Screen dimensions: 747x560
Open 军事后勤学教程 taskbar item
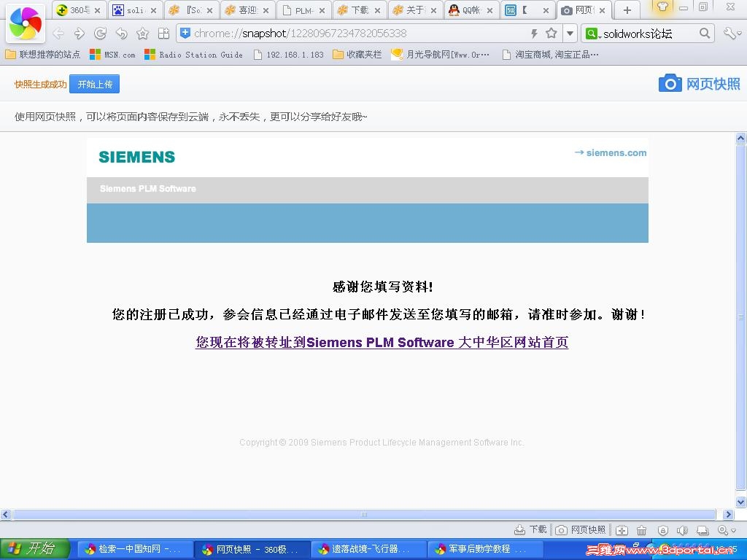pos(485,549)
